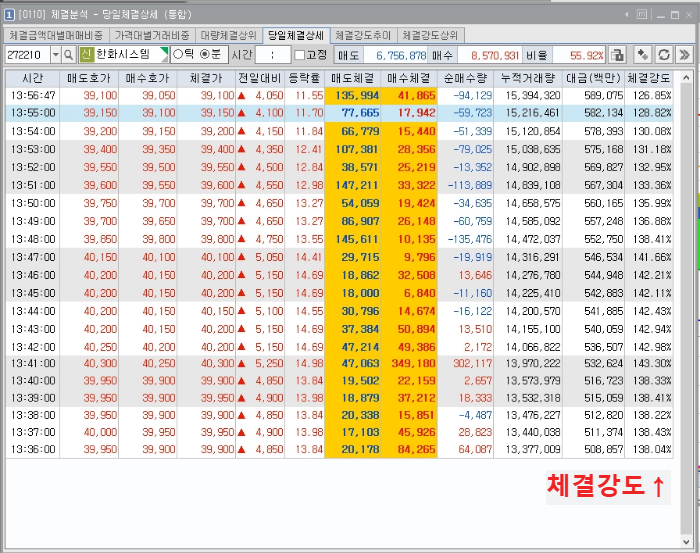The image size is (700, 553).
Task: Click the square panel icon in title bar
Action: point(642,14)
